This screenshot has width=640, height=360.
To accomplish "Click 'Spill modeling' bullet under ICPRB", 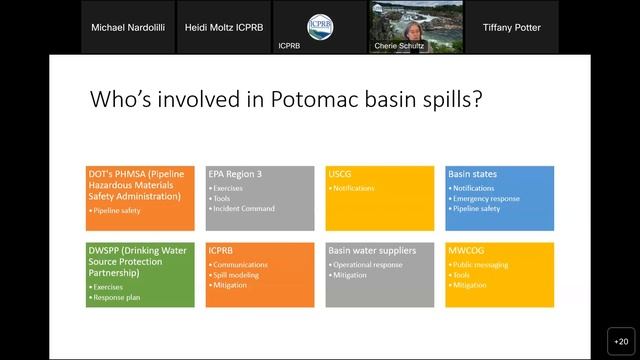I will 236,275.
